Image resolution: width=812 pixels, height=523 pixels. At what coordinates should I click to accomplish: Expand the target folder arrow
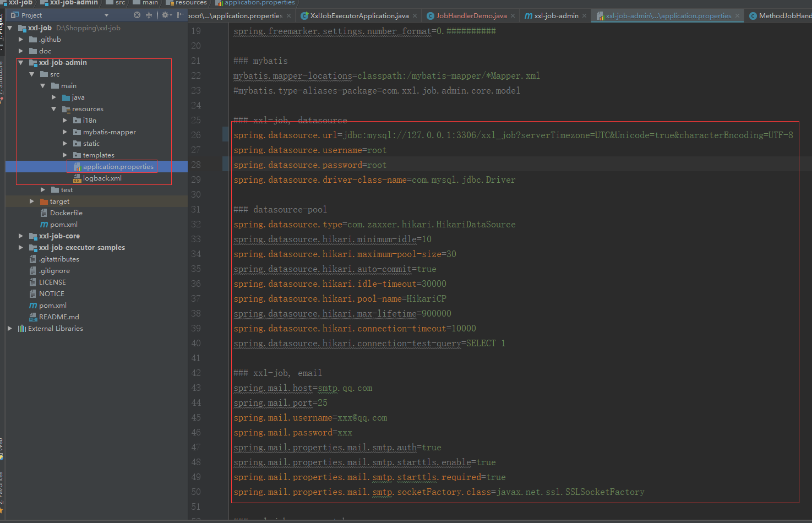tap(31, 201)
